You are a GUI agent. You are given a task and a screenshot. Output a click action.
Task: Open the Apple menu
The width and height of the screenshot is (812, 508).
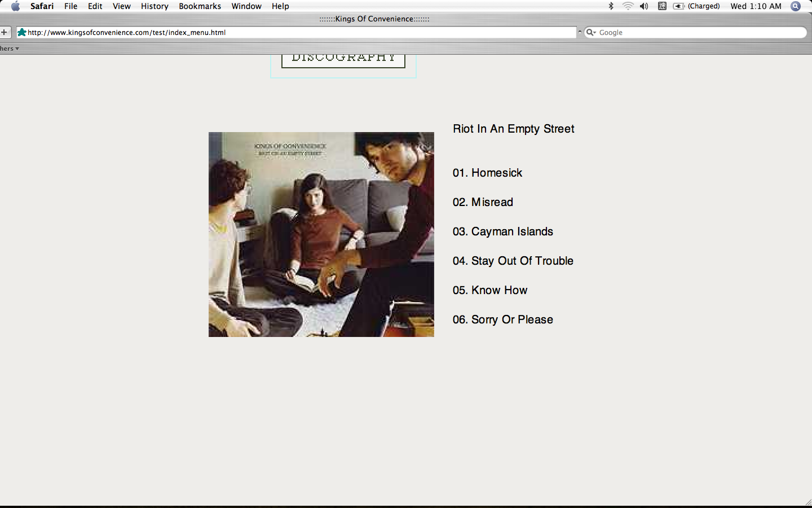tap(15, 6)
